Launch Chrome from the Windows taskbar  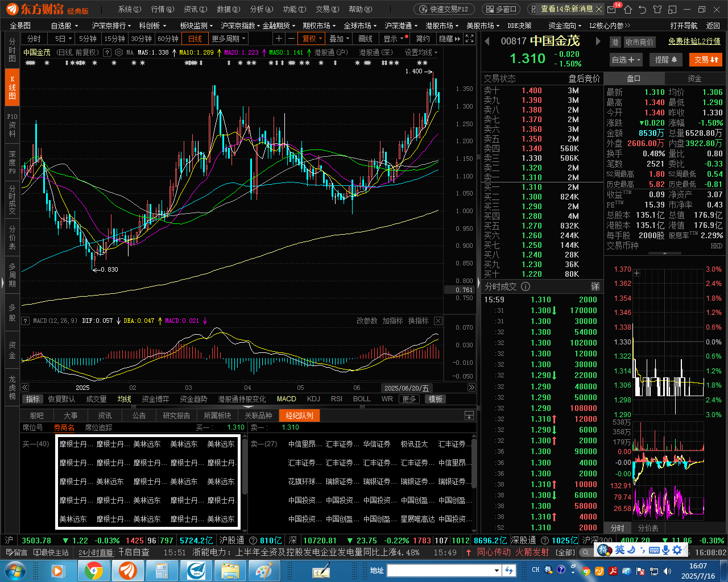coord(93,570)
